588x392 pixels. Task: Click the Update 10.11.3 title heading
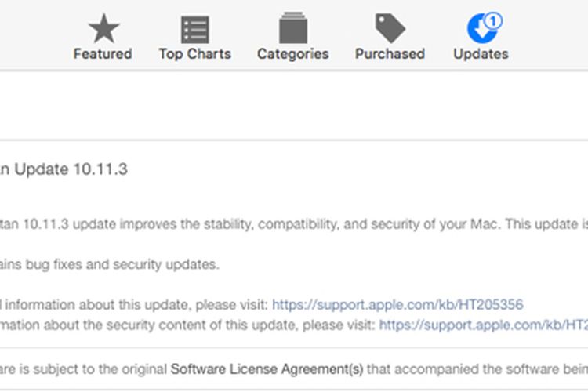[x=64, y=169]
